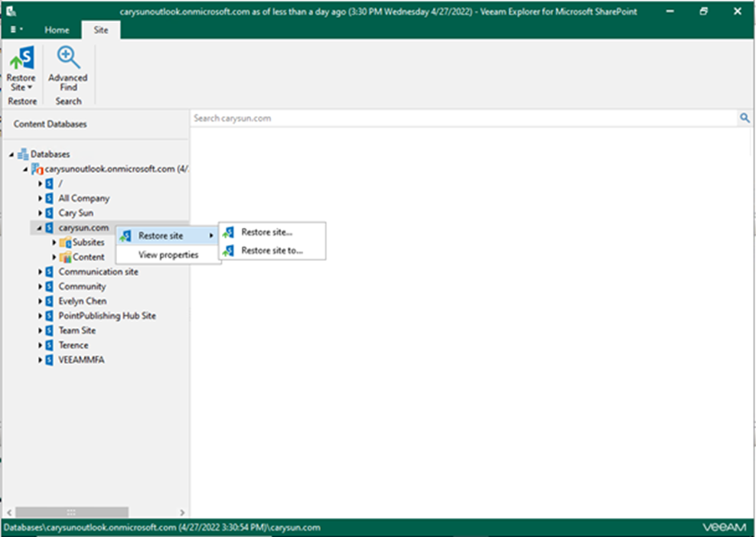Click the SharePoint icon beside All Company
The image size is (756, 537).
[49, 198]
